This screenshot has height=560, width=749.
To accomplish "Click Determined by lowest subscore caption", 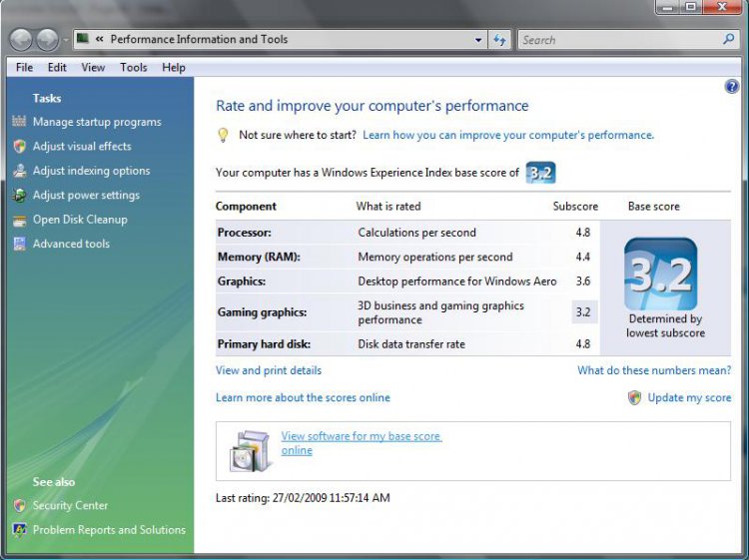I will tap(665, 325).
